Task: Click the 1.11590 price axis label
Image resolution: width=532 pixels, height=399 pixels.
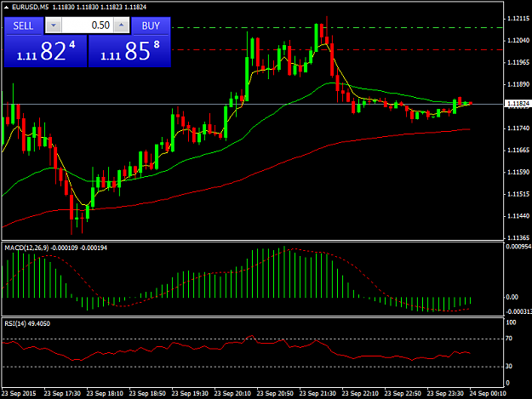Action: [x=518, y=172]
